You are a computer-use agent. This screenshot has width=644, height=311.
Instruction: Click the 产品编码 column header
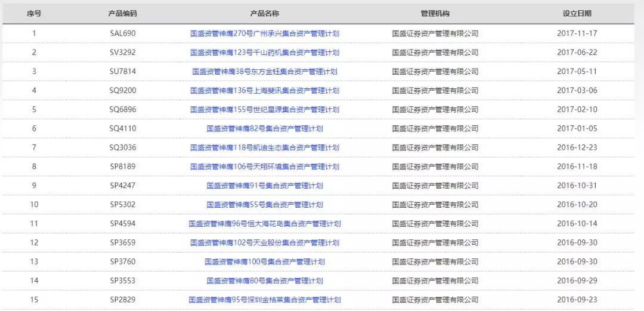[122, 14]
